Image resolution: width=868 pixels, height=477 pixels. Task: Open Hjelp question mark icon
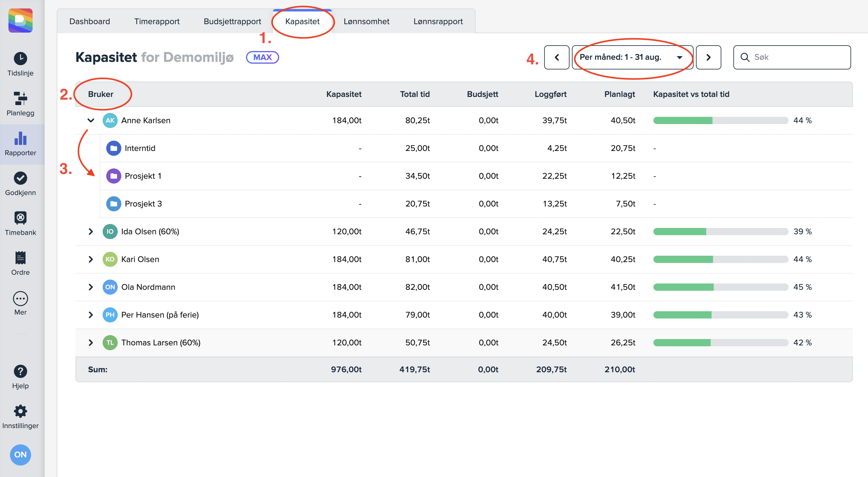point(20,372)
